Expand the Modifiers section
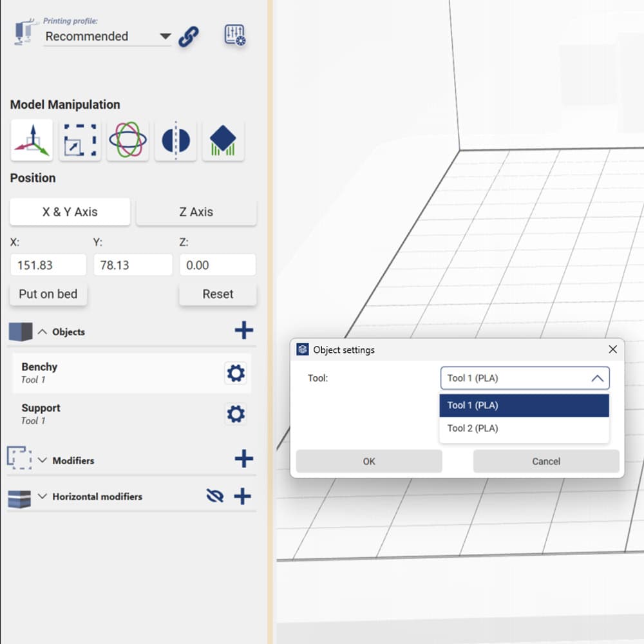This screenshot has height=644, width=644. pyautogui.click(x=43, y=460)
